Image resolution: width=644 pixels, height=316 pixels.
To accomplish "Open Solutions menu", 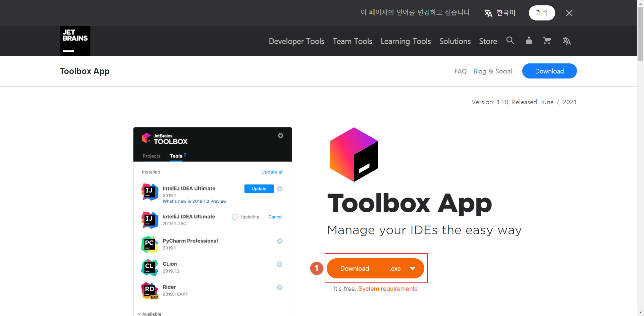I will (455, 41).
